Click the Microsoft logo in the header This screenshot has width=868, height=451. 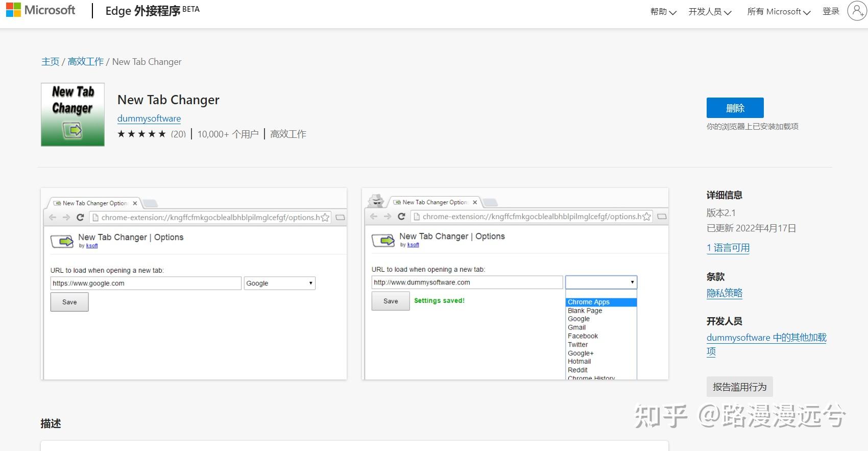click(41, 10)
